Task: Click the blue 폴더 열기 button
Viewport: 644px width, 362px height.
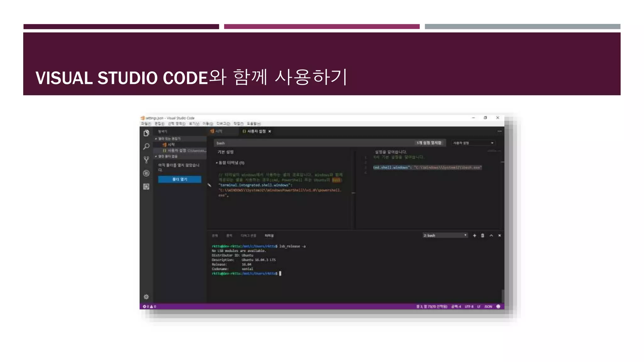Action: tap(180, 179)
